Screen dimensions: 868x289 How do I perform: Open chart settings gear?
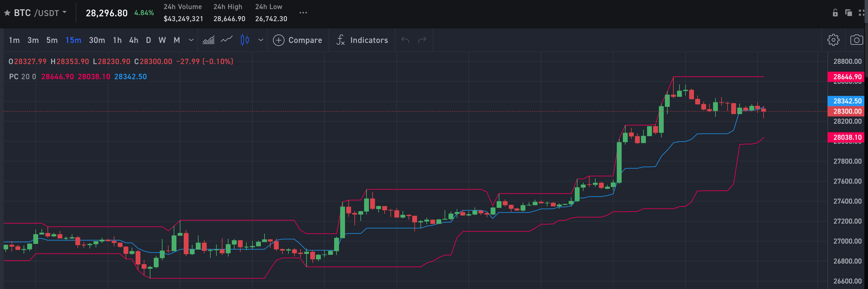(833, 40)
